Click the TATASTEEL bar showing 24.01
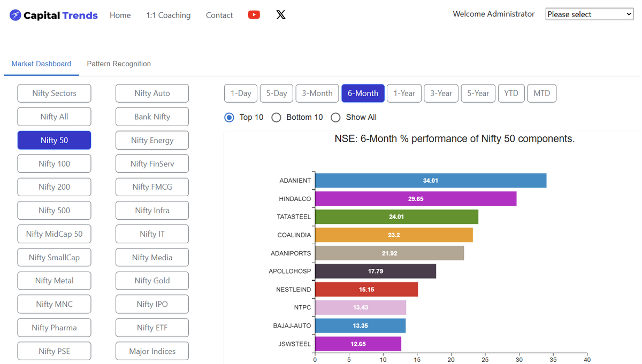Screen dimensions: 642x364 [x=396, y=217]
